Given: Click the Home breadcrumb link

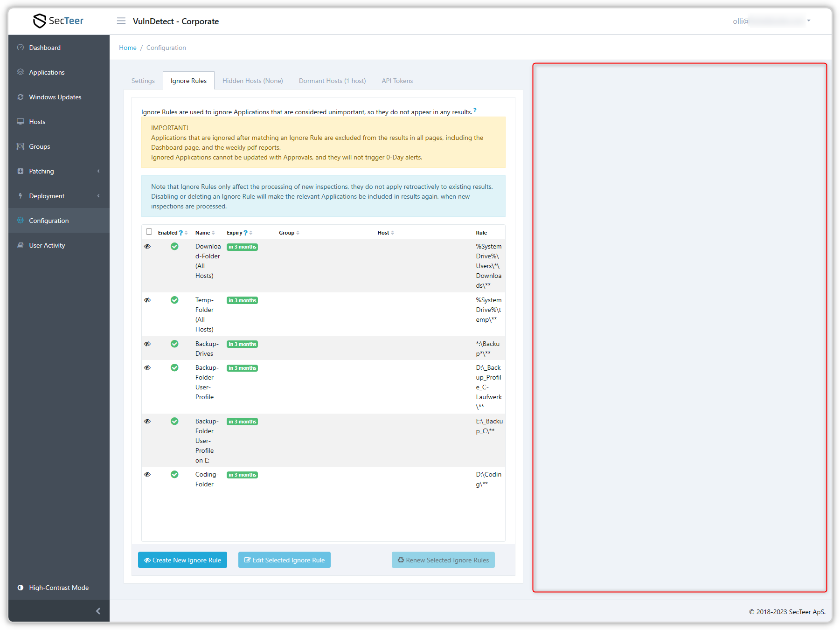Looking at the screenshot, I should (128, 48).
